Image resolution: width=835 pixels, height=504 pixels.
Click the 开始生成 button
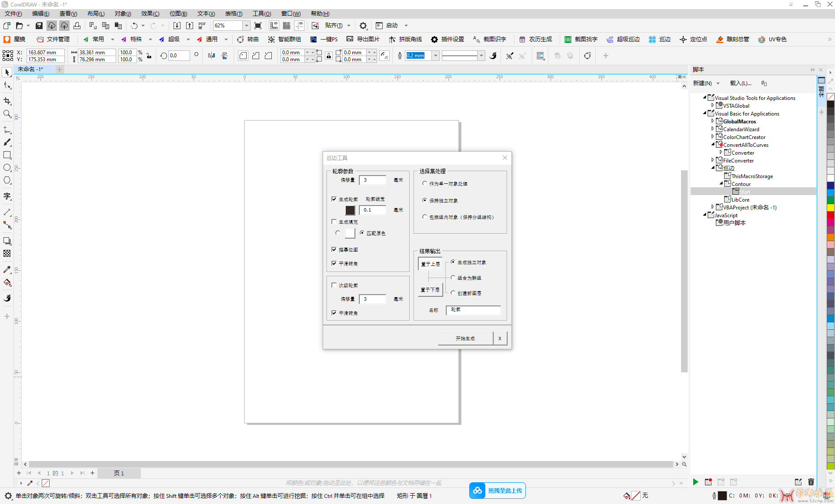(x=465, y=338)
